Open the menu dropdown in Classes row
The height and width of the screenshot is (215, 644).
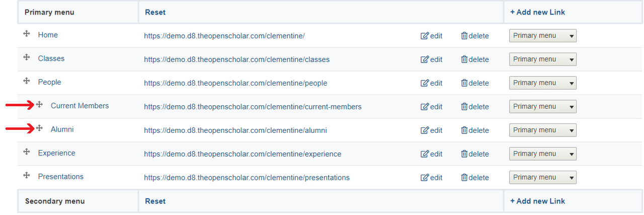(542, 59)
